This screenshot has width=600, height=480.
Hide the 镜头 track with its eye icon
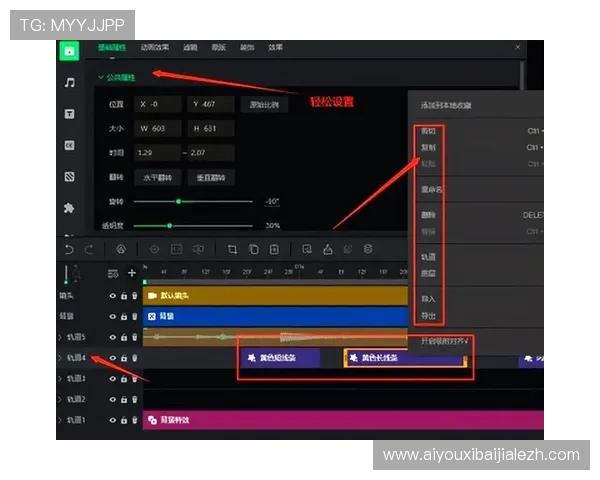point(112,296)
